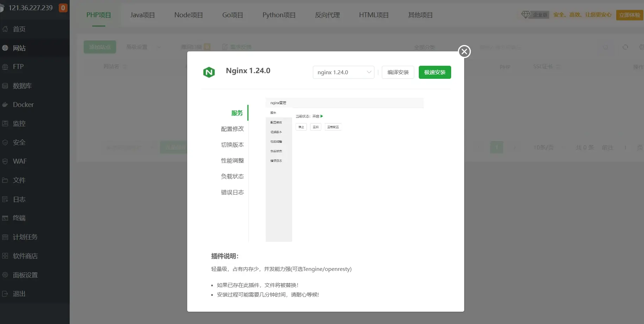The image size is (644, 324).
Task: Open the 日志 log icon in sidebar
Action: pyautogui.click(x=5, y=199)
